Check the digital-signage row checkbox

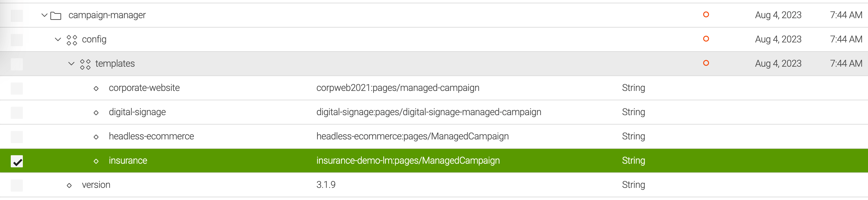17,113
